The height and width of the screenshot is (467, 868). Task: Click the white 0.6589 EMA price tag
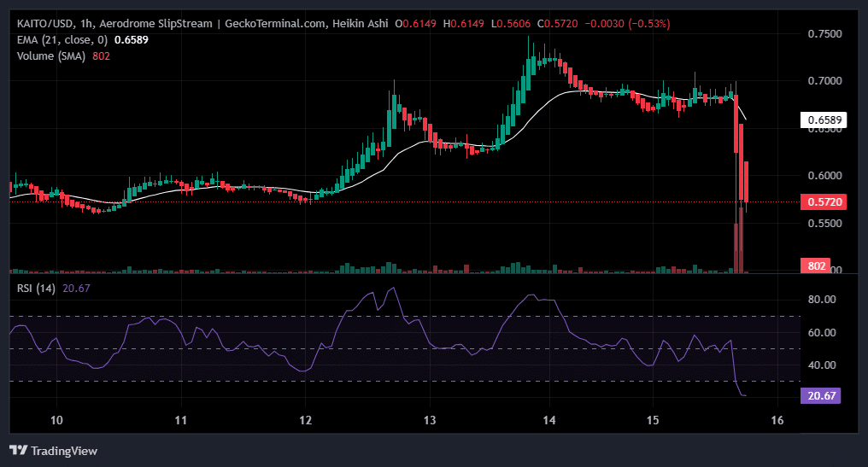[824, 120]
